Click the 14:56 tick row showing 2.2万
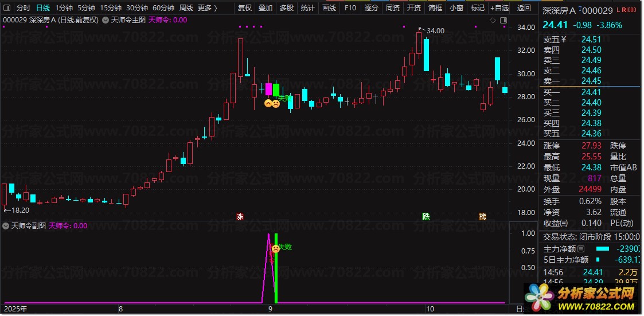Image resolution: width=644 pixels, height=316 pixels. (591, 272)
